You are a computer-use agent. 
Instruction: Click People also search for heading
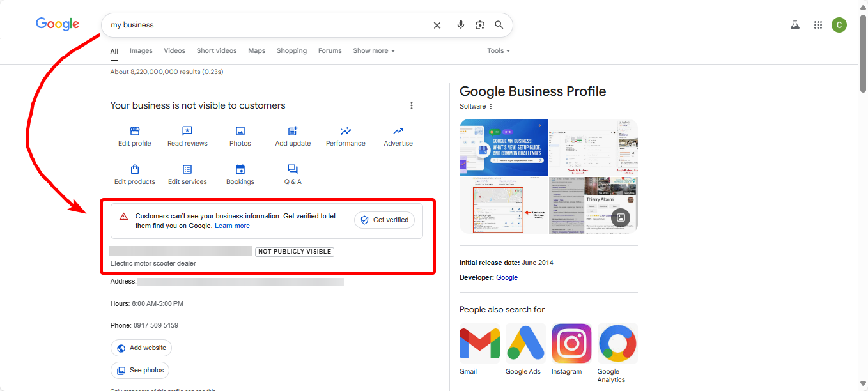coord(502,310)
